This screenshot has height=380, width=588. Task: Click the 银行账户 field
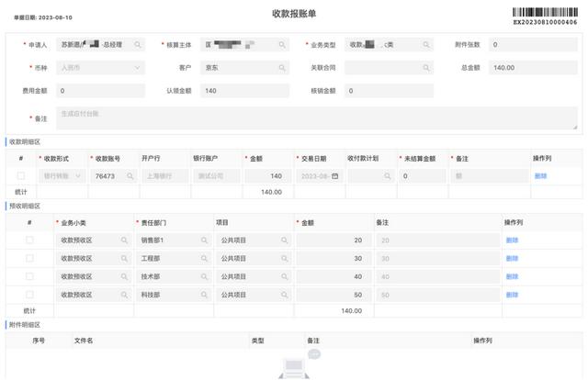click(217, 175)
